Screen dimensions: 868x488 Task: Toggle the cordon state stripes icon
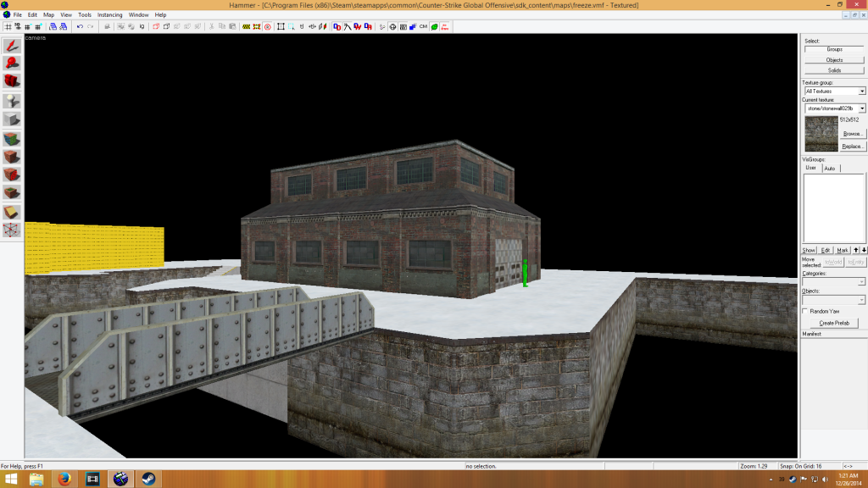click(x=247, y=26)
